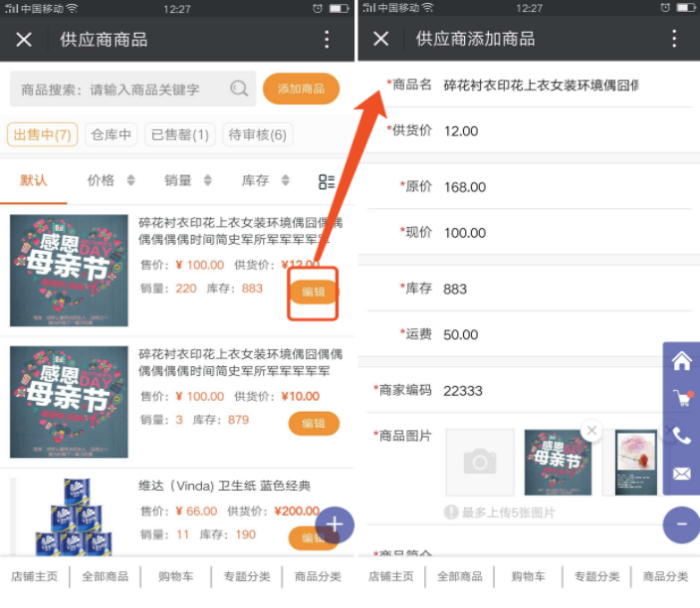Image resolution: width=700 pixels, height=608 pixels.
Task: Tap the blue plus floating button
Action: pyautogui.click(x=335, y=523)
